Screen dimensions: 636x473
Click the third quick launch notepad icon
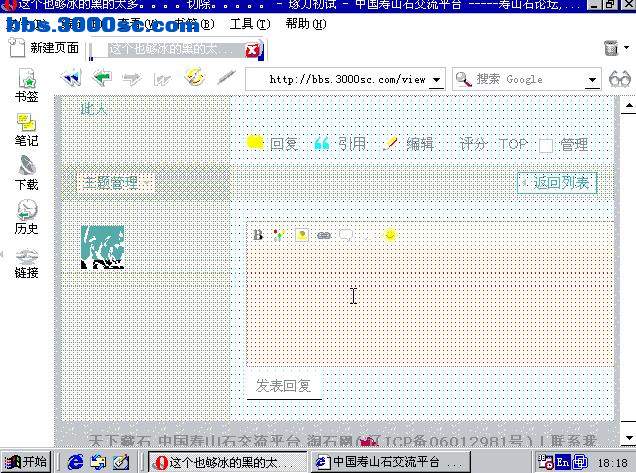(x=121, y=462)
